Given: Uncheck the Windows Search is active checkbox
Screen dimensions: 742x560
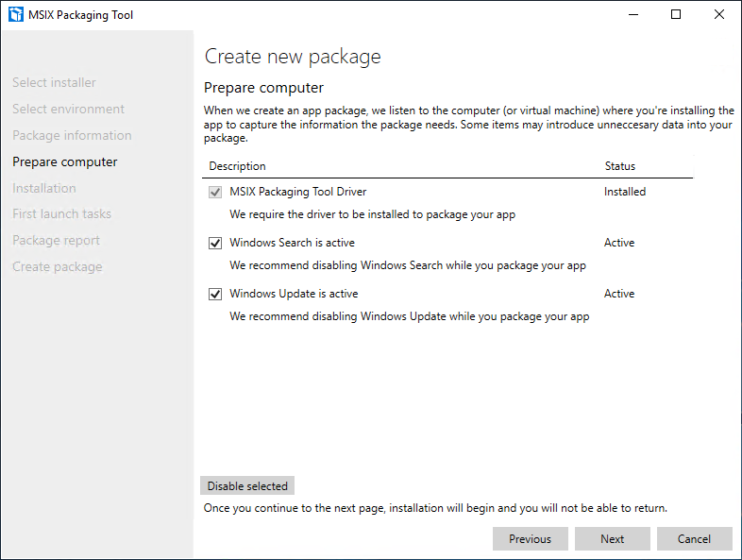Looking at the screenshot, I should point(215,243).
